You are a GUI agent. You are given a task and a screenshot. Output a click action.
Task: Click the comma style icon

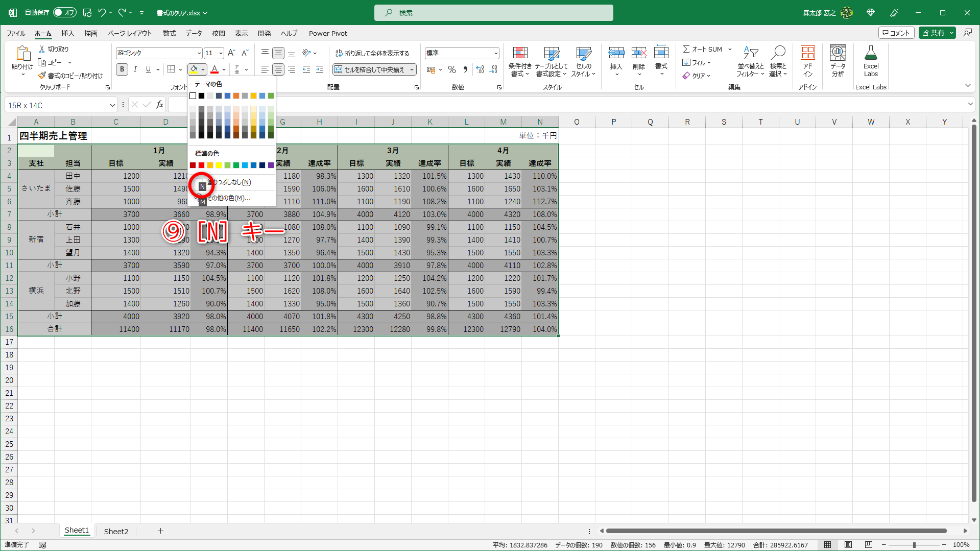pyautogui.click(x=465, y=69)
